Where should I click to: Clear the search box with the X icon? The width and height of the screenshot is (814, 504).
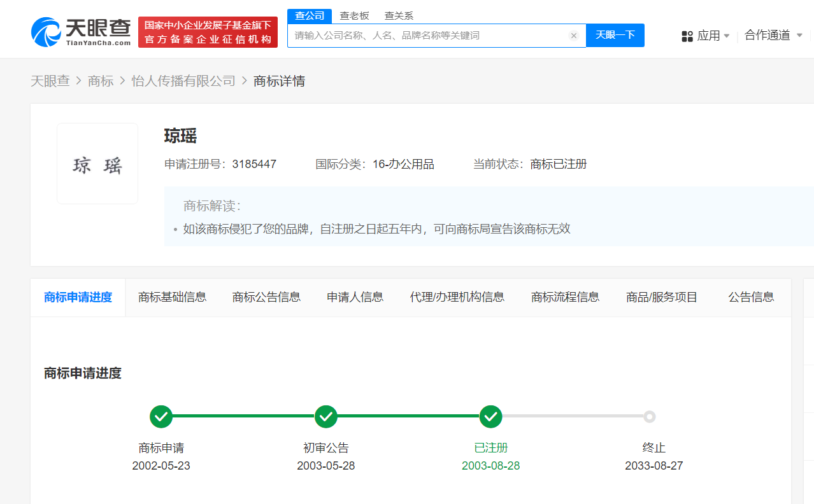573,36
